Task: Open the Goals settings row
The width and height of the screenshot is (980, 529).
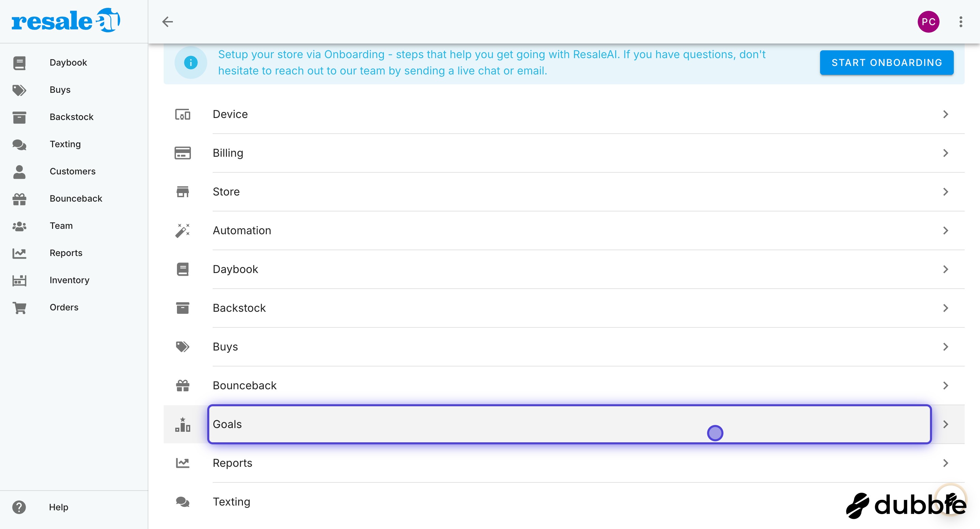Action: tap(564, 425)
